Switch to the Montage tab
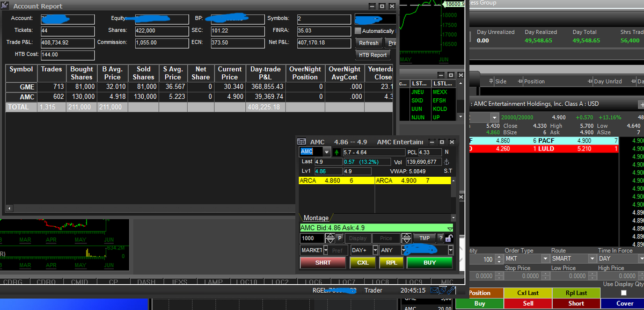This screenshot has height=310, width=644. tap(316, 218)
